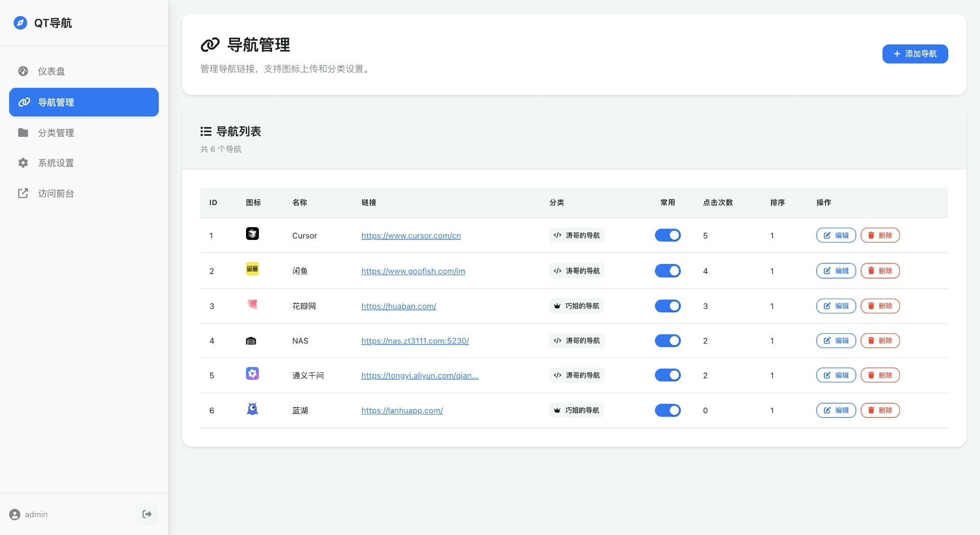Open 仪表盘 in the sidebar
The height and width of the screenshot is (535, 980).
(x=51, y=71)
